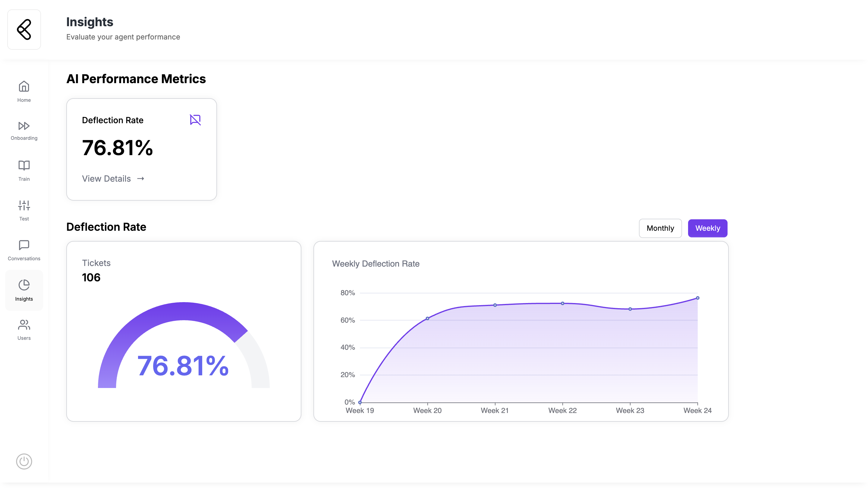Click the arrow next to View Details
The height and width of the screenshot is (488, 868).
coord(141,179)
